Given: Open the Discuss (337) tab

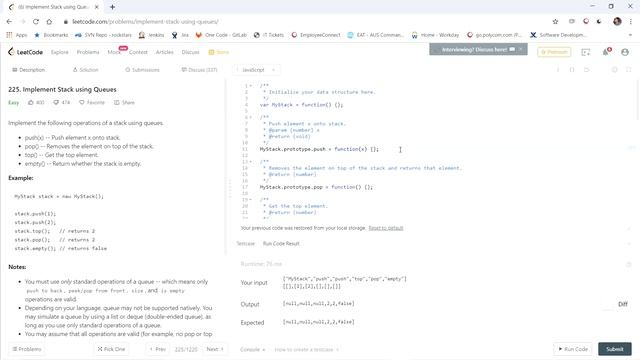Looking at the screenshot, I should pos(199,70).
